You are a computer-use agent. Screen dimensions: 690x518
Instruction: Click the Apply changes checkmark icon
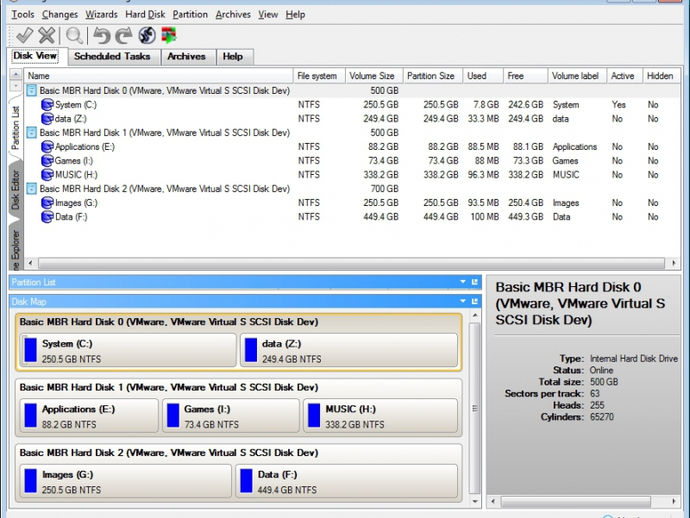click(24, 36)
